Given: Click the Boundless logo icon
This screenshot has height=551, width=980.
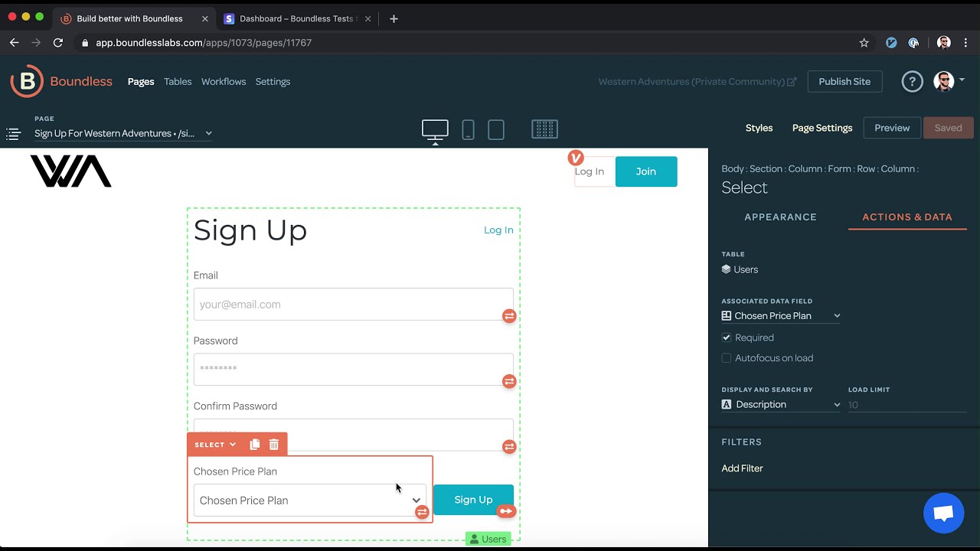Looking at the screenshot, I should pyautogui.click(x=27, y=81).
